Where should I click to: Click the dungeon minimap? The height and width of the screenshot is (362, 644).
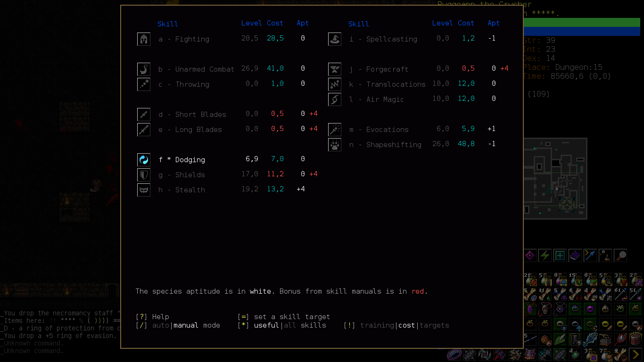coord(555,179)
